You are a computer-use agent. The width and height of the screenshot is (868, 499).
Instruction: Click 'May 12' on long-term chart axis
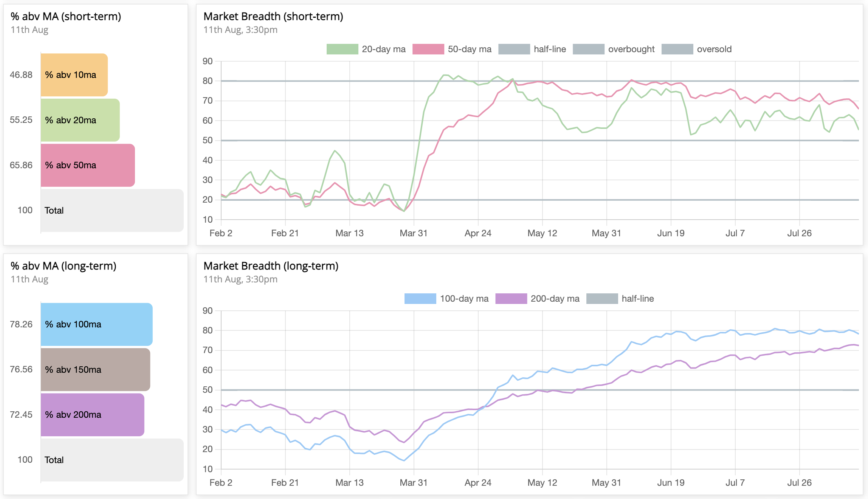click(542, 483)
